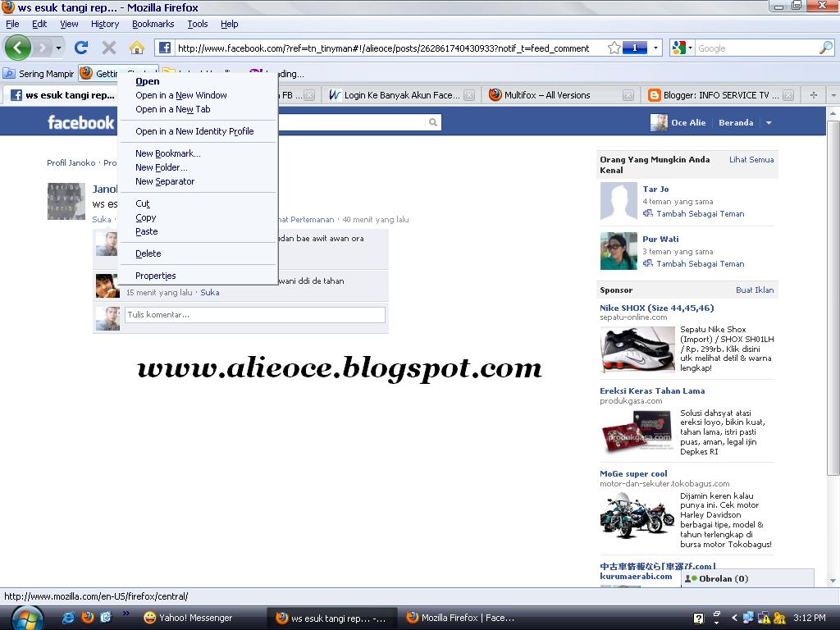Launch Internet Explorer from quick launch
This screenshot has width=840, height=630.
[69, 618]
